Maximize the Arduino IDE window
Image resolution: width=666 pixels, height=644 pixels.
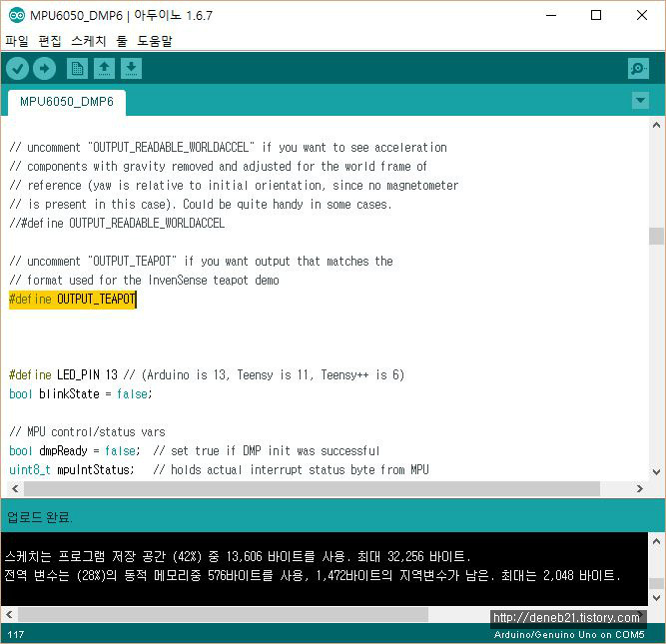(x=596, y=15)
